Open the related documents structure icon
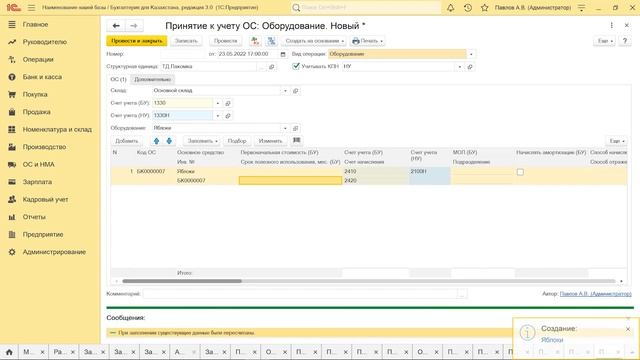Viewport: 640px width, 360px height. [x=271, y=41]
